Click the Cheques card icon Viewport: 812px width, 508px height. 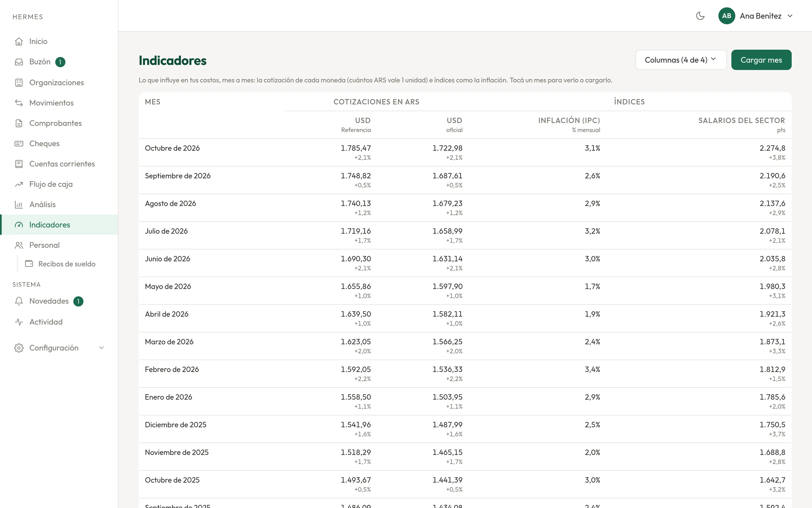19,143
